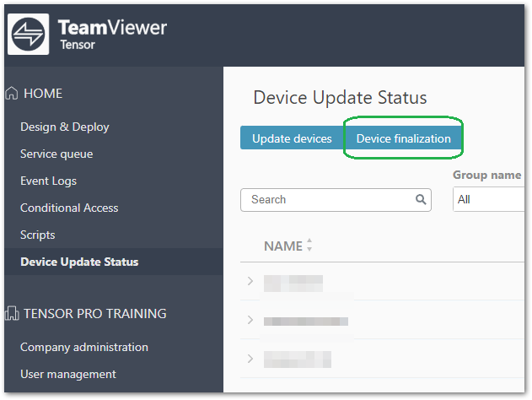The height and width of the screenshot is (400, 532).
Task: Open Conditional Access in sidebar
Action: [69, 208]
